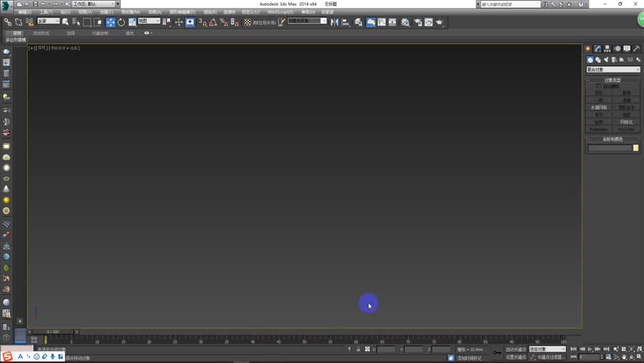Open the Modifiers menu
Screen dimensions: 644x363
(x=130, y=12)
